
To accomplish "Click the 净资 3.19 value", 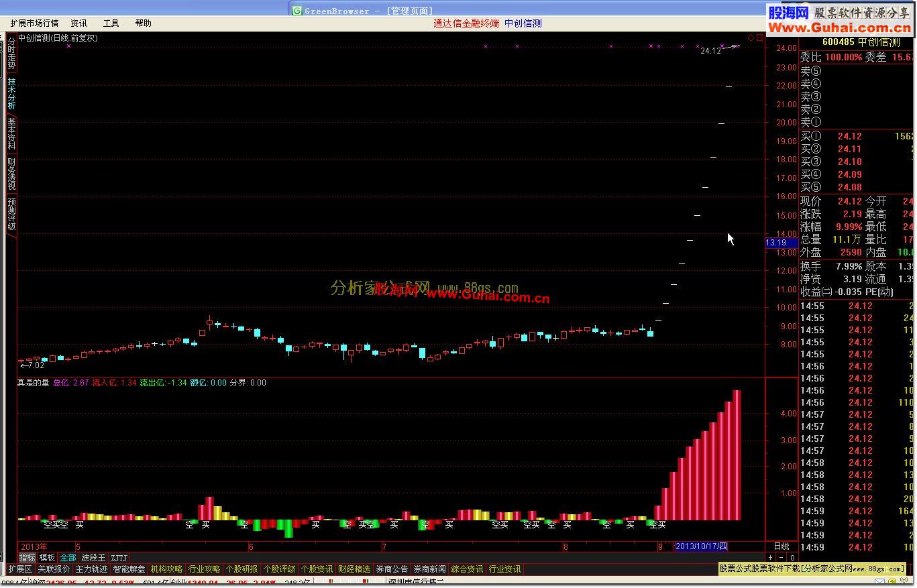I will pos(853,279).
